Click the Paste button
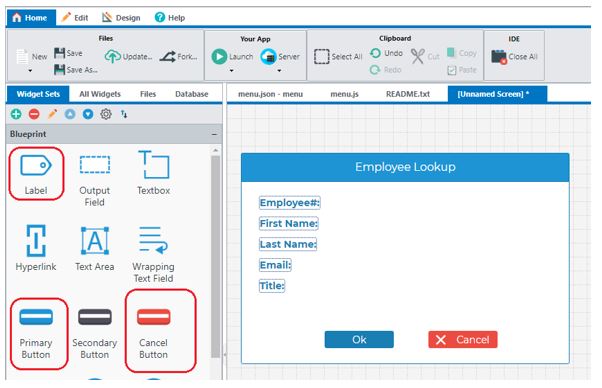602x388 pixels. click(x=461, y=70)
